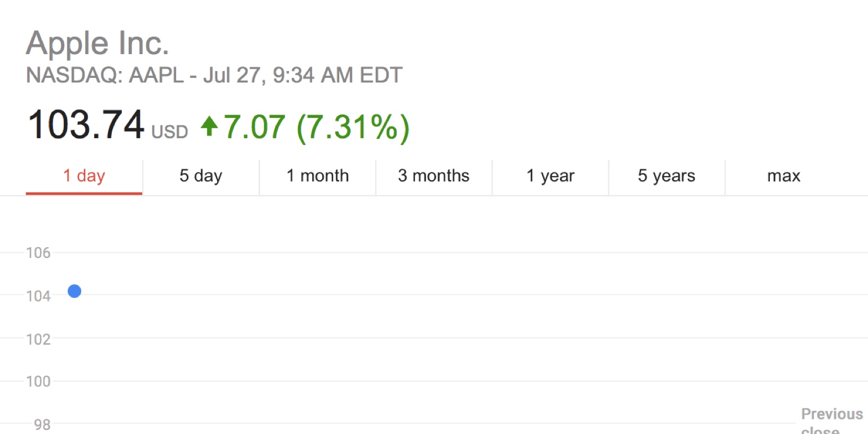The width and height of the screenshot is (868, 434).
Task: Open the 1 month chart tab
Action: [318, 176]
